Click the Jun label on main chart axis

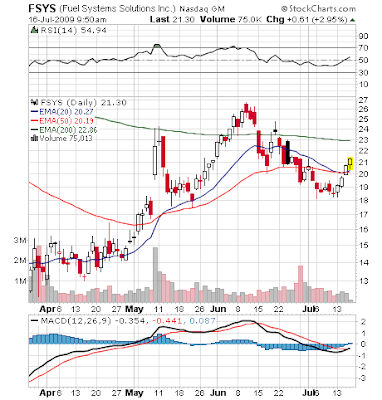point(218,309)
